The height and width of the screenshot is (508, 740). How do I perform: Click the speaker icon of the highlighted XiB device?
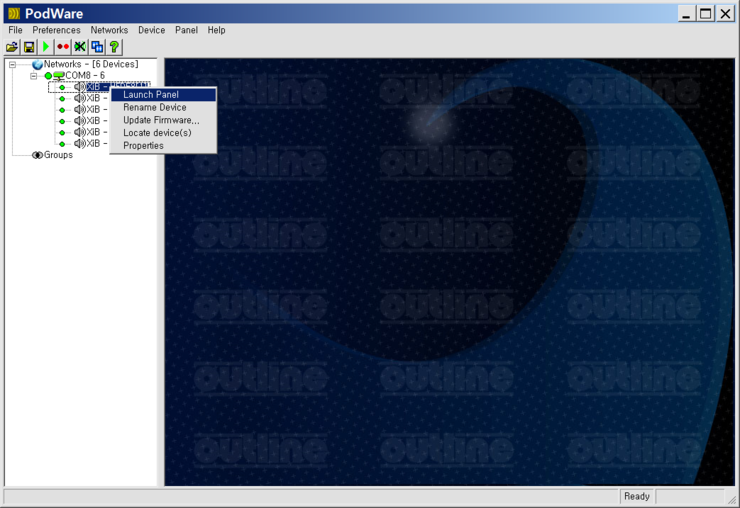click(80, 87)
